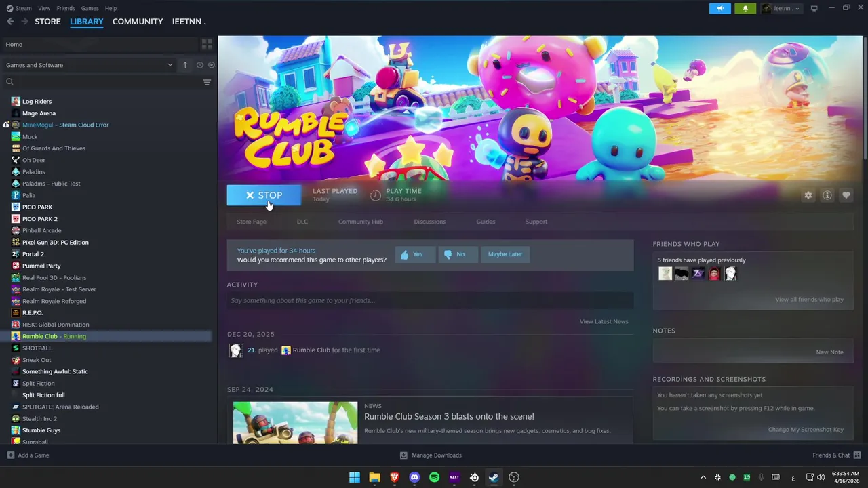The image size is (868, 488).
Task: Show game info panel icon
Action: (827, 195)
